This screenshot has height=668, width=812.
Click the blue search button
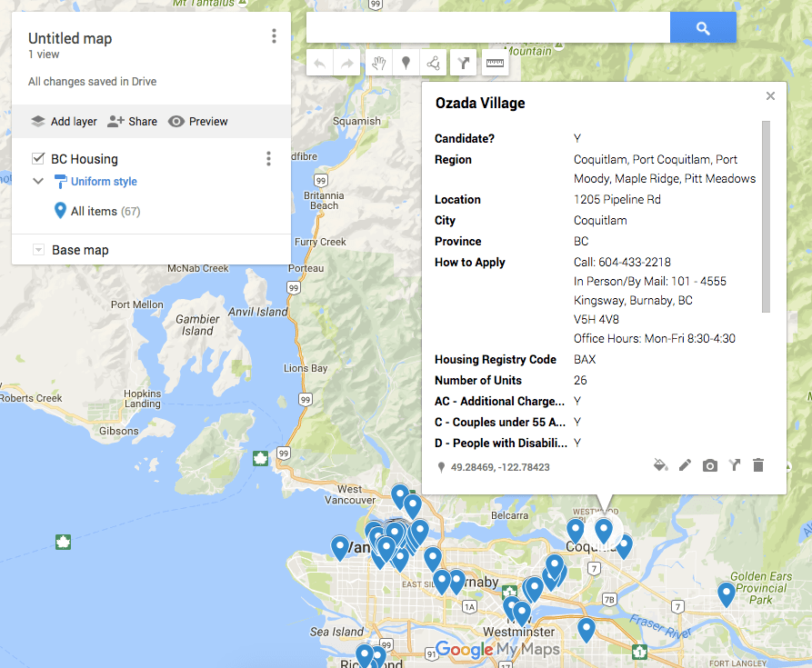(703, 28)
